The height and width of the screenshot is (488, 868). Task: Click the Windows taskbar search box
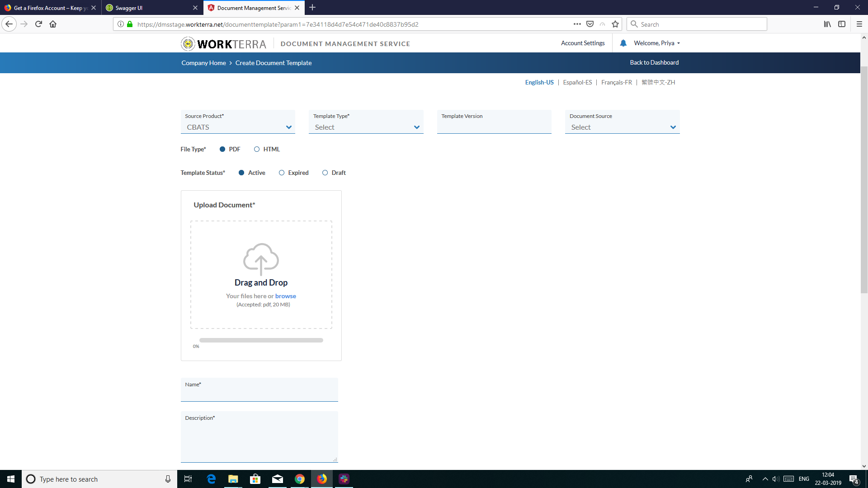[x=99, y=479]
